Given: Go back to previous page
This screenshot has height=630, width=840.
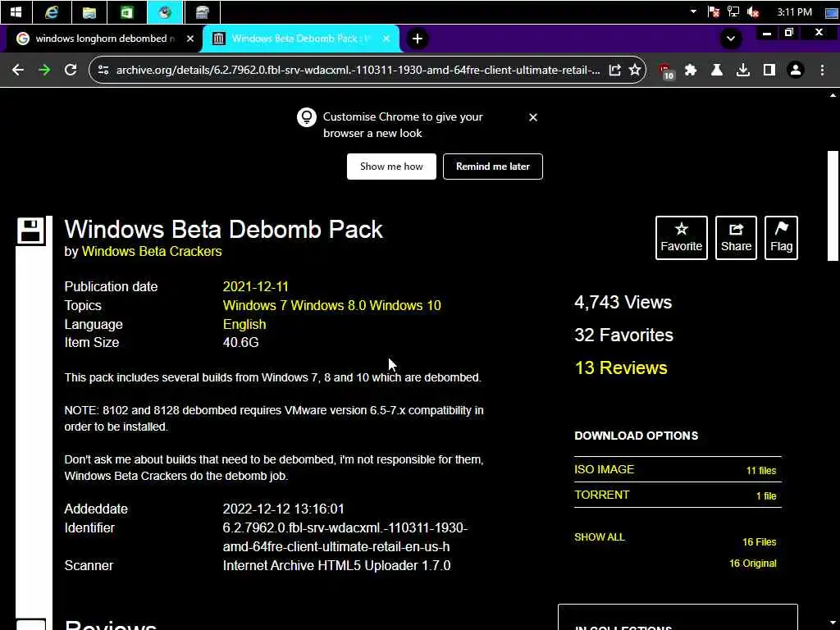Looking at the screenshot, I should pos(18,71).
